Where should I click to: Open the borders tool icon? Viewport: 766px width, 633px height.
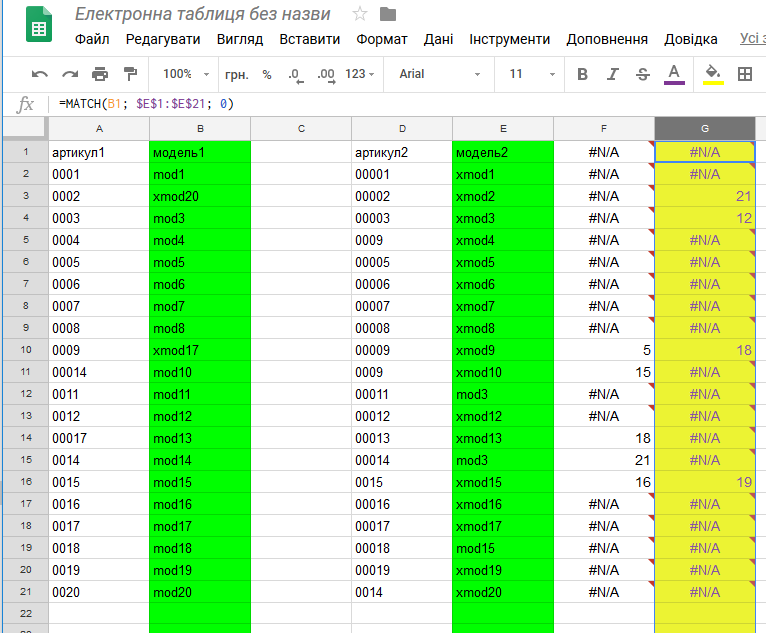(x=745, y=74)
